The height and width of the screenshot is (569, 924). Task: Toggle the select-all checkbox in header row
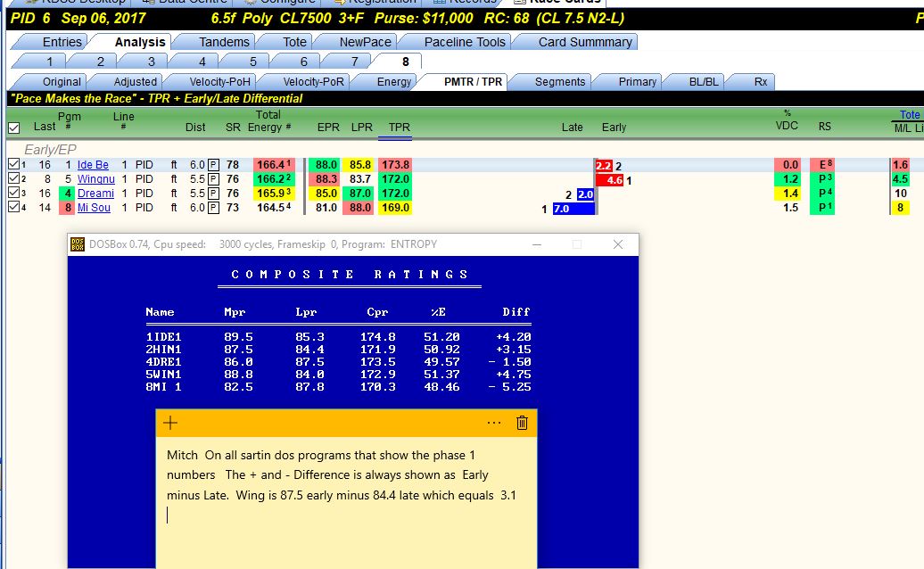pos(14,128)
